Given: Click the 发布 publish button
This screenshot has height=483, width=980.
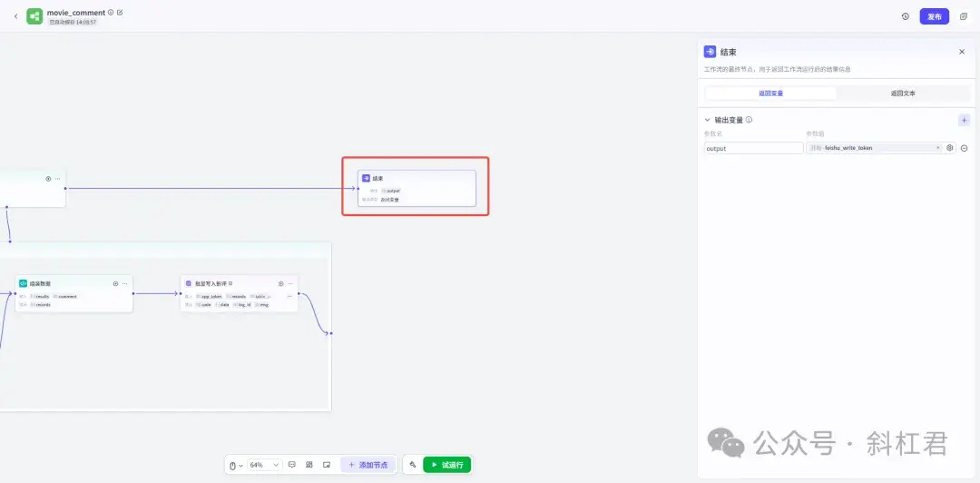Looking at the screenshot, I should tap(935, 17).
